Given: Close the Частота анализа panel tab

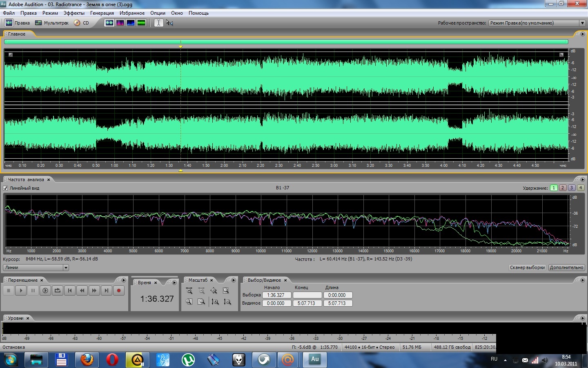Looking at the screenshot, I should tap(49, 180).
